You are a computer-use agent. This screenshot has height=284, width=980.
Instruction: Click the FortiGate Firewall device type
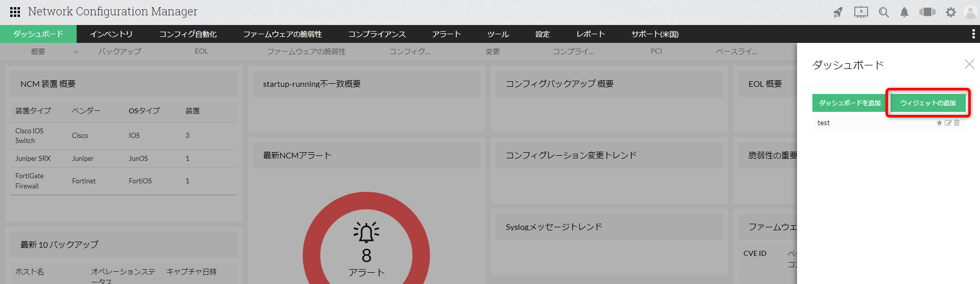[30, 181]
